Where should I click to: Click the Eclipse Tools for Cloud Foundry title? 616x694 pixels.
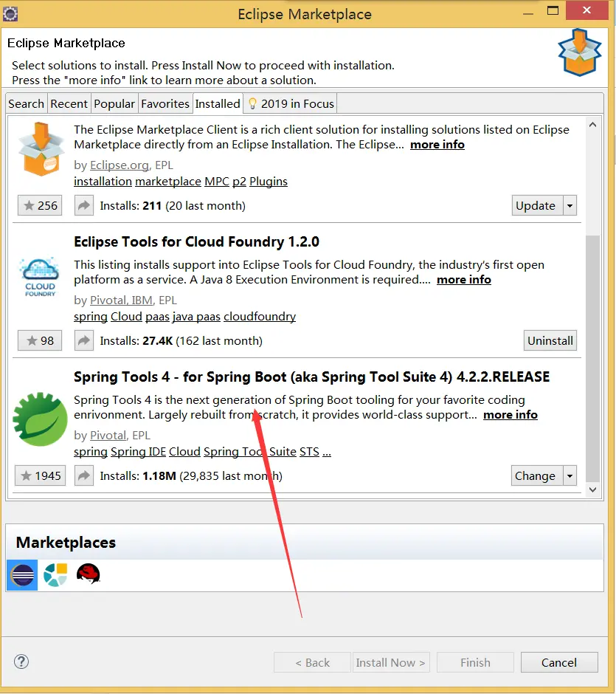coord(196,241)
